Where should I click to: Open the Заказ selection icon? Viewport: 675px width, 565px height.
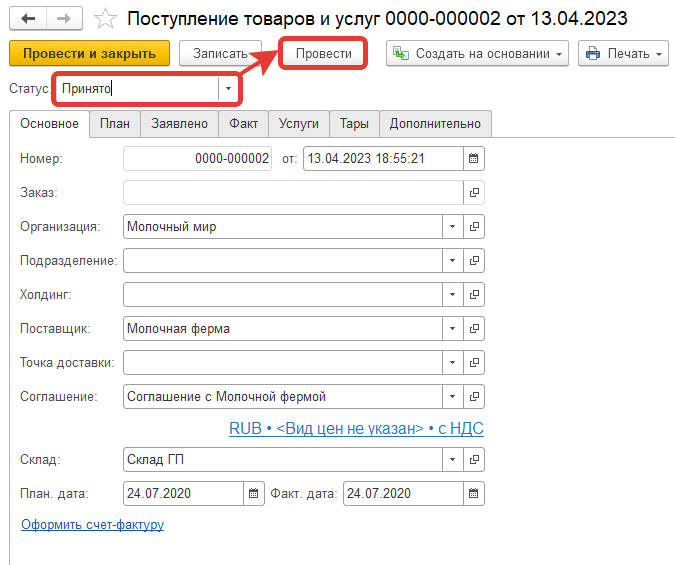[x=475, y=192]
